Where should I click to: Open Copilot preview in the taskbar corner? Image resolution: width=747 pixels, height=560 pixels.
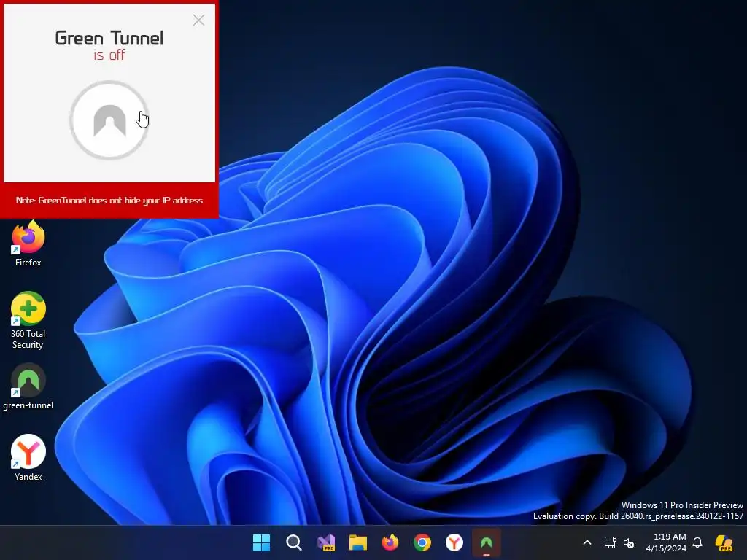(x=724, y=542)
